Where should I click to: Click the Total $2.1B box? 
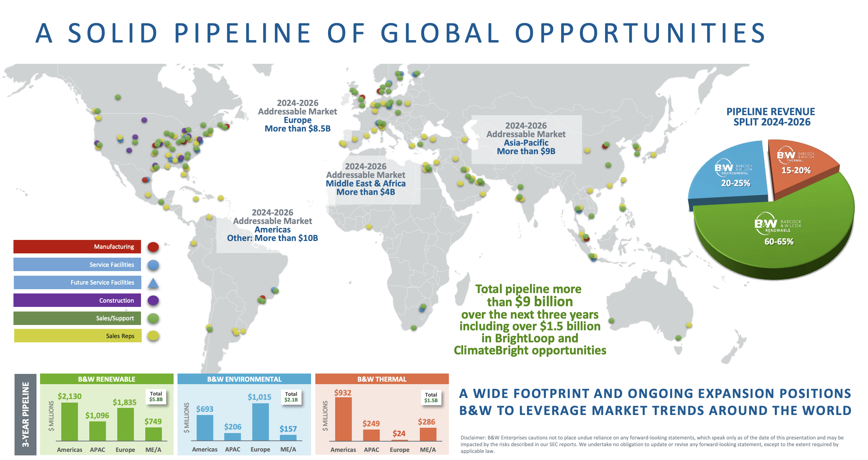291,397
